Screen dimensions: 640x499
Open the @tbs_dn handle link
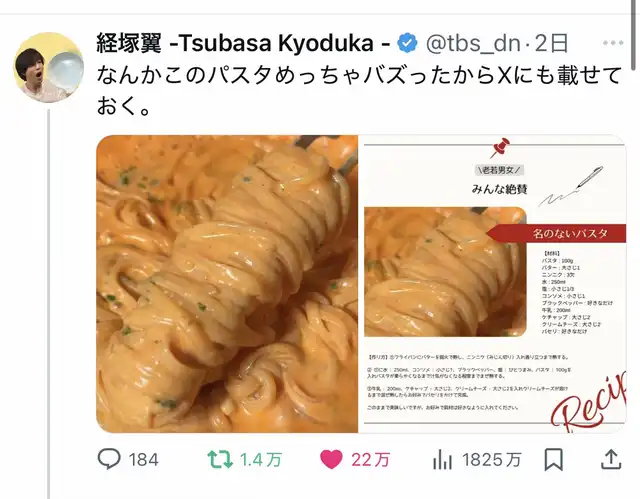pyautogui.click(x=473, y=43)
